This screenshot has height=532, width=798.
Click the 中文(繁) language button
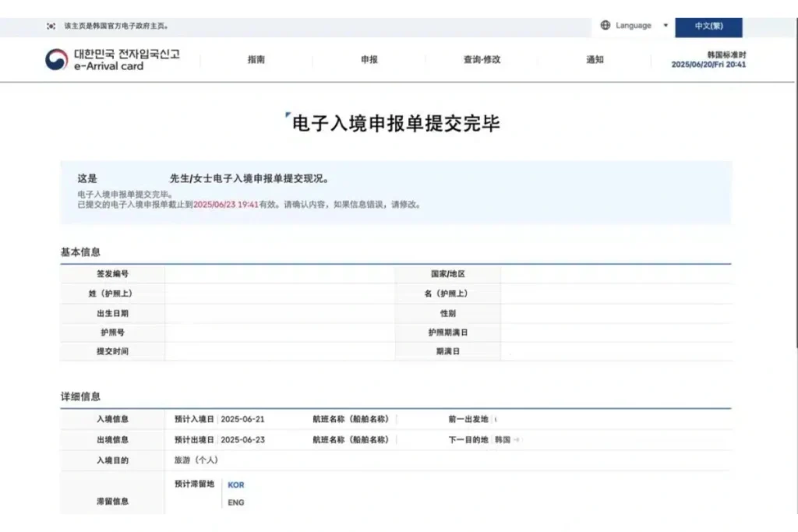point(710,26)
